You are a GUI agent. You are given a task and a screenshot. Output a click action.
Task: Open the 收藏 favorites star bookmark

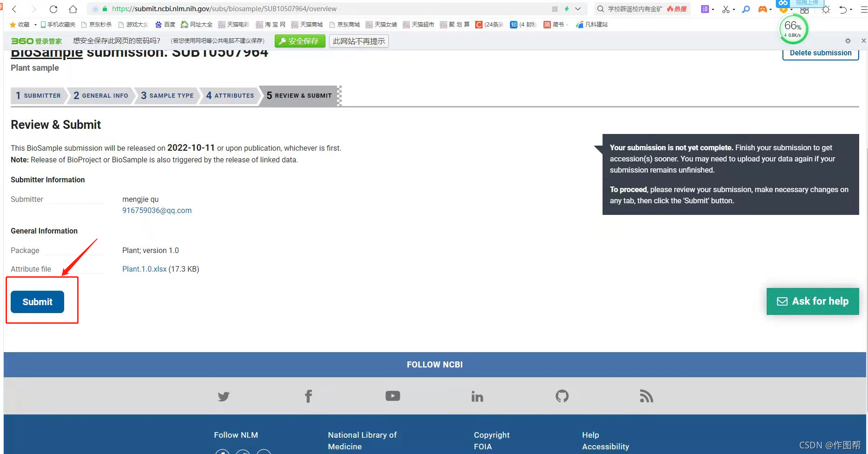pyautogui.click(x=20, y=25)
